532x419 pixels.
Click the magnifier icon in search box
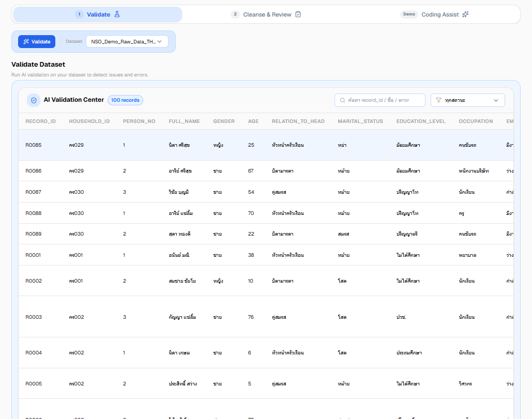point(342,100)
